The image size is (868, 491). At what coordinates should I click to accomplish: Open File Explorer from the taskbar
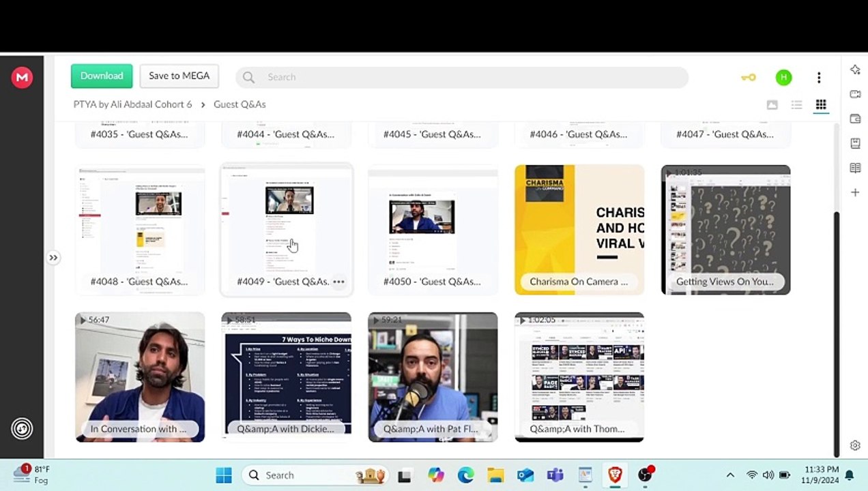click(495, 475)
